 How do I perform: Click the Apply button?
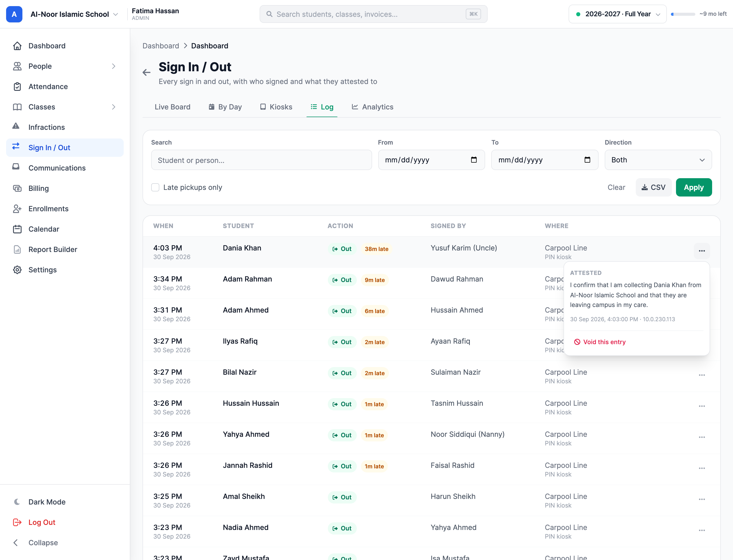pyautogui.click(x=694, y=187)
